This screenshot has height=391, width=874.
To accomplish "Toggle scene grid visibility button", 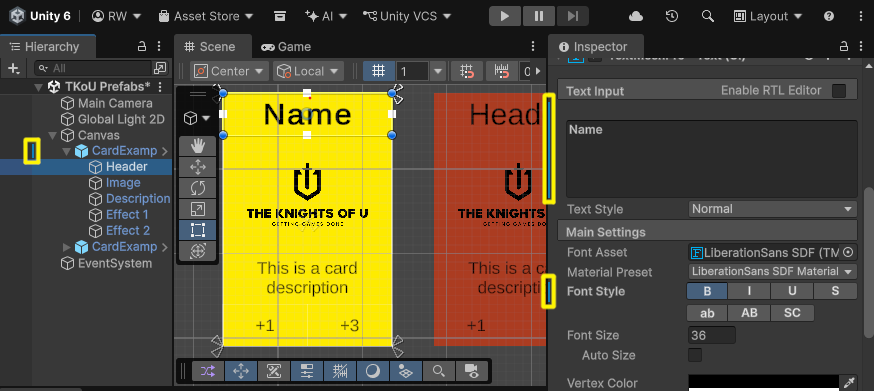I will point(378,71).
